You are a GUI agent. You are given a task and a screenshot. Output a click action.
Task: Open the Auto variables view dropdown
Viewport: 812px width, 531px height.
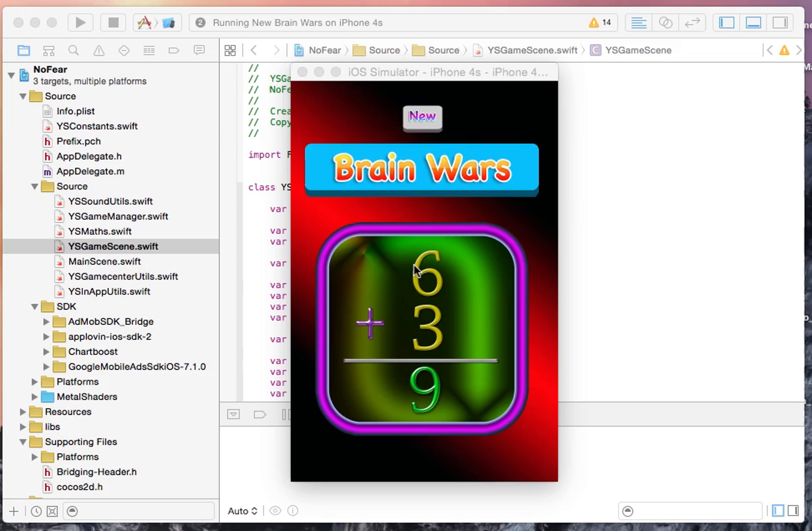tap(243, 511)
